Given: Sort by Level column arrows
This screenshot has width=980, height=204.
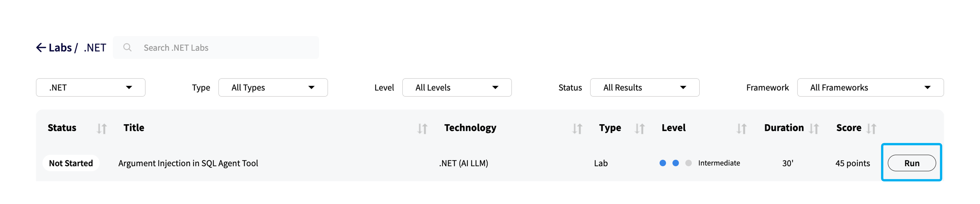Looking at the screenshot, I should [x=741, y=129].
